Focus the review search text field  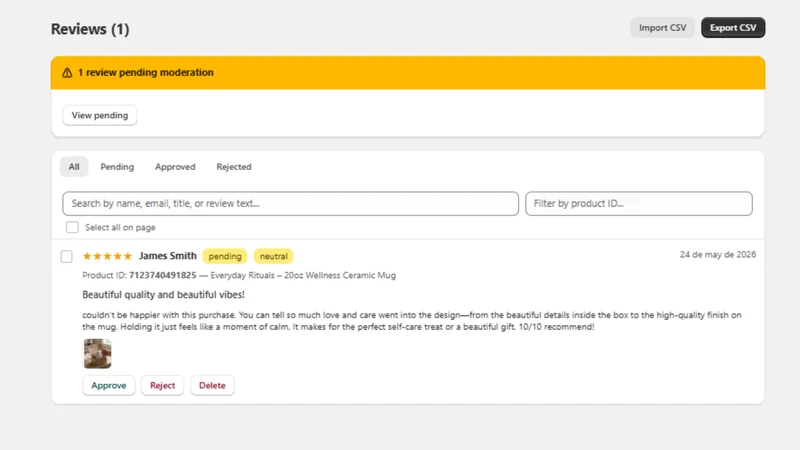coord(290,204)
